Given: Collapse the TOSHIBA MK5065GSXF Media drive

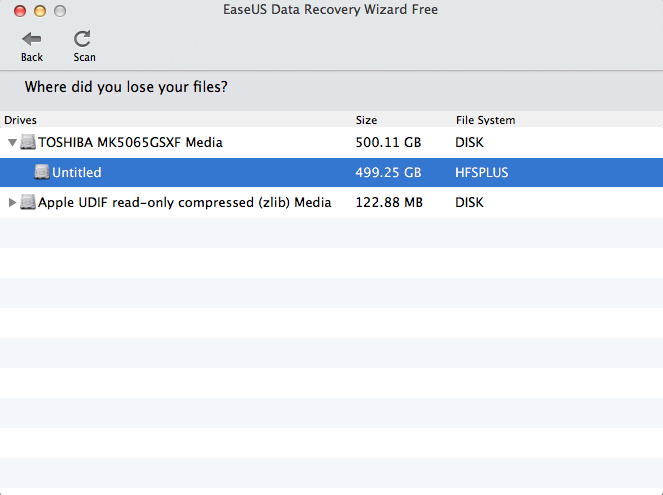Looking at the screenshot, I should click(12, 142).
